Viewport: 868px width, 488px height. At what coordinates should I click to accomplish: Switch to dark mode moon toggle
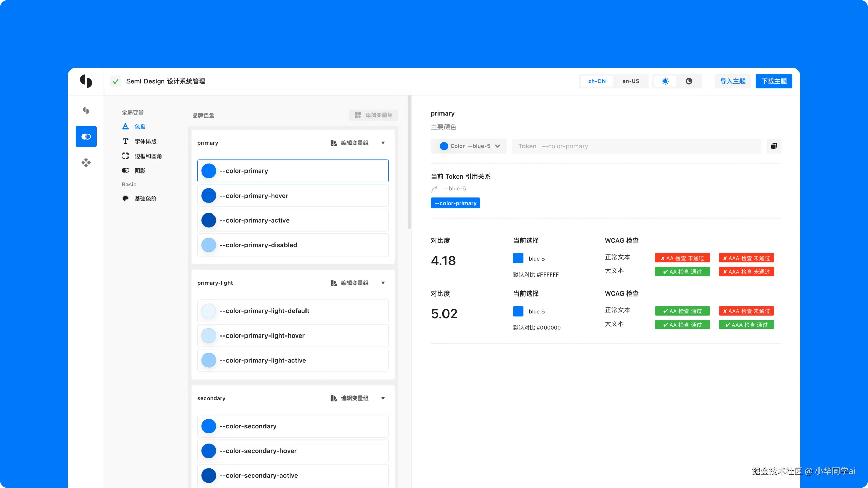tap(689, 81)
